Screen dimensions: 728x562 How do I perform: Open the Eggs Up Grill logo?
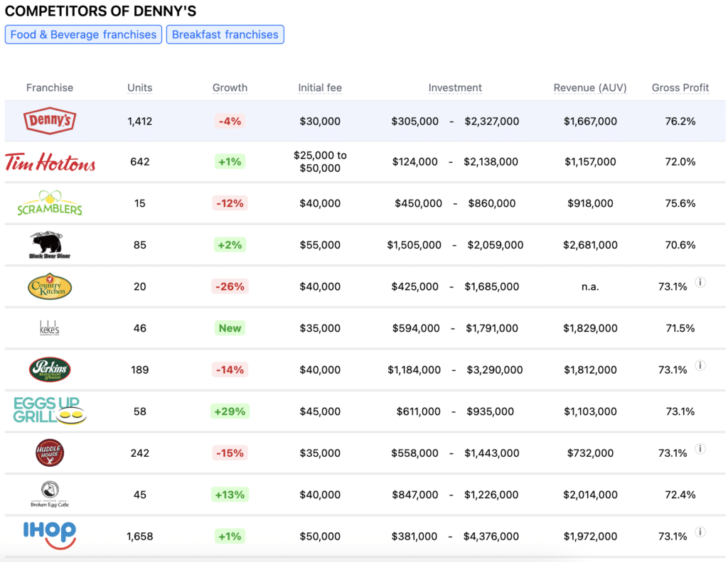pos(50,411)
